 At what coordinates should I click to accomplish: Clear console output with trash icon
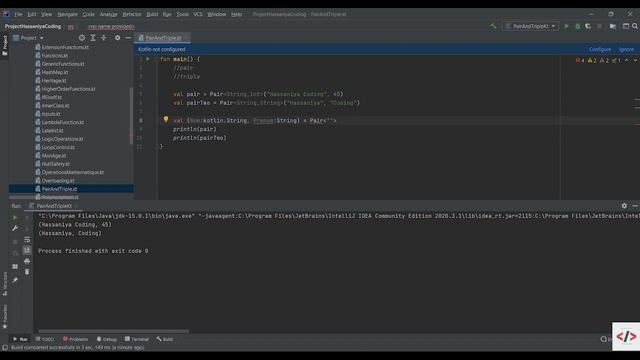27,272
